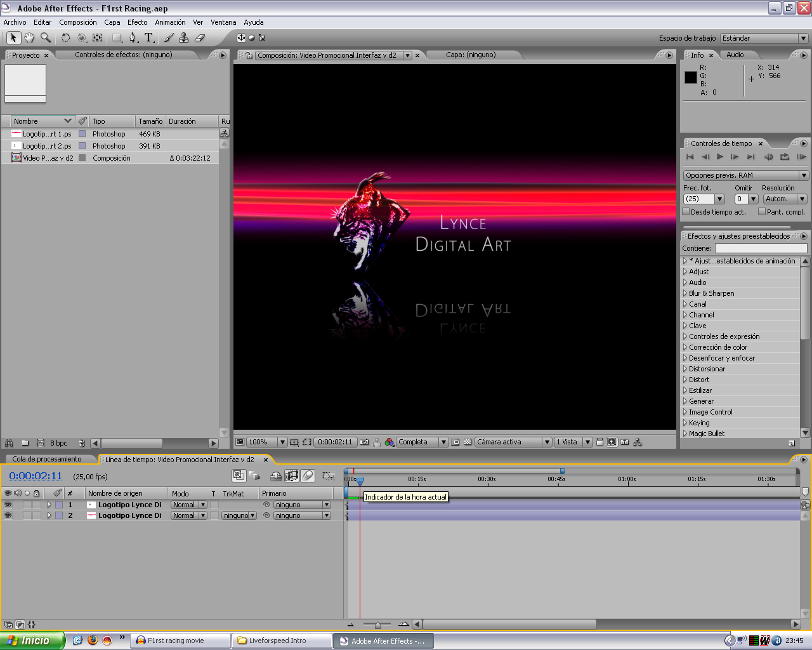Switch to Liveforspeed Intro taskbar window
Viewport: 812px width, 650px height.
click(282, 640)
